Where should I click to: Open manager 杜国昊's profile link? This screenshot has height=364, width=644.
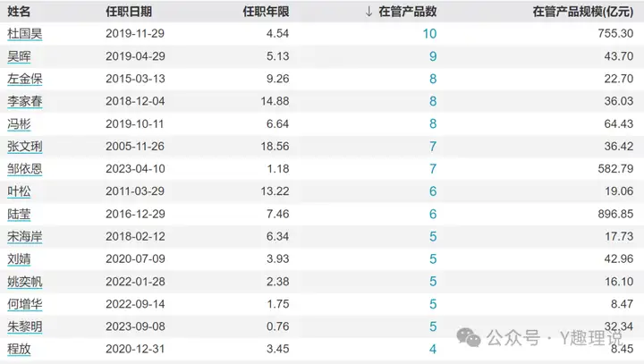tap(25, 34)
